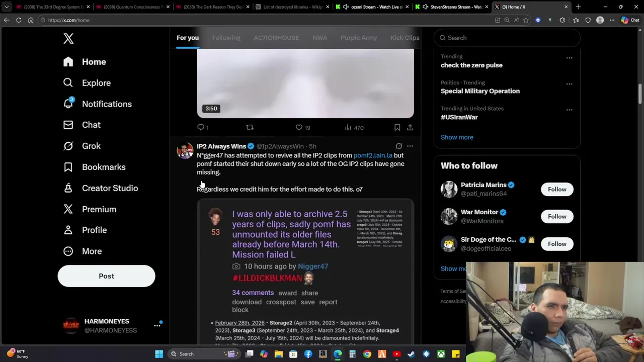Open File Explorer from taskbar

(279, 354)
